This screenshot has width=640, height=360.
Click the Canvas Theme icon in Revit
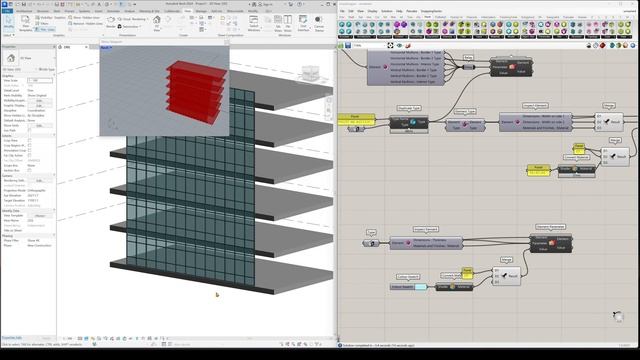[x=319, y=24]
